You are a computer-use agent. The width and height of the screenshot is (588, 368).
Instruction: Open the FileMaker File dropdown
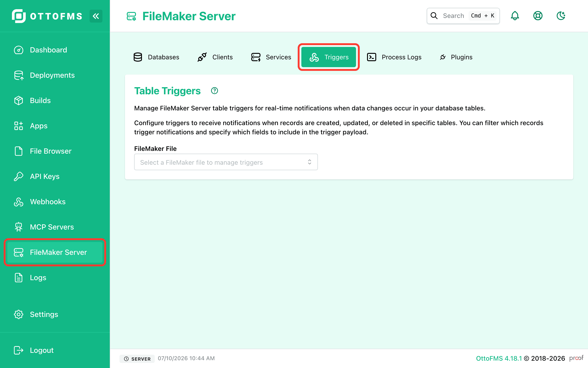[x=226, y=162]
